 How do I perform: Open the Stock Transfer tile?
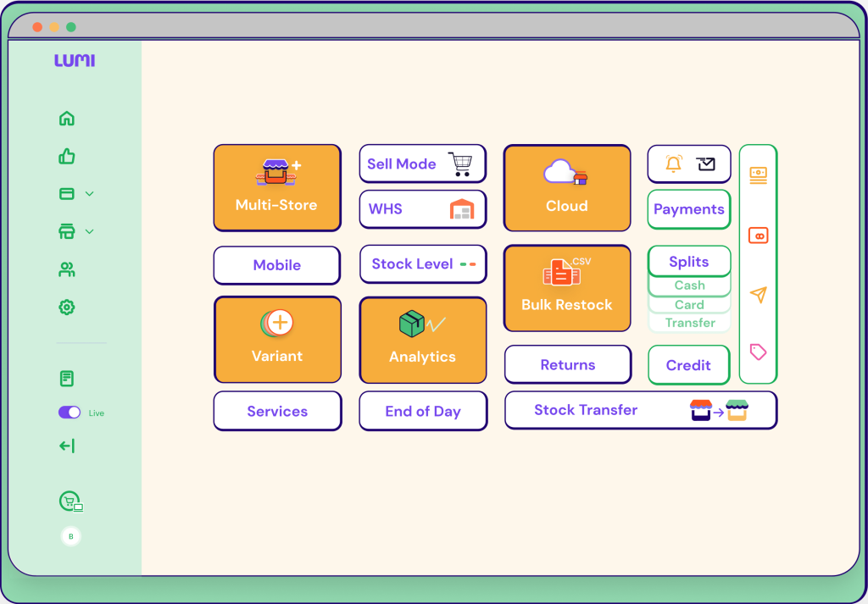(640, 410)
